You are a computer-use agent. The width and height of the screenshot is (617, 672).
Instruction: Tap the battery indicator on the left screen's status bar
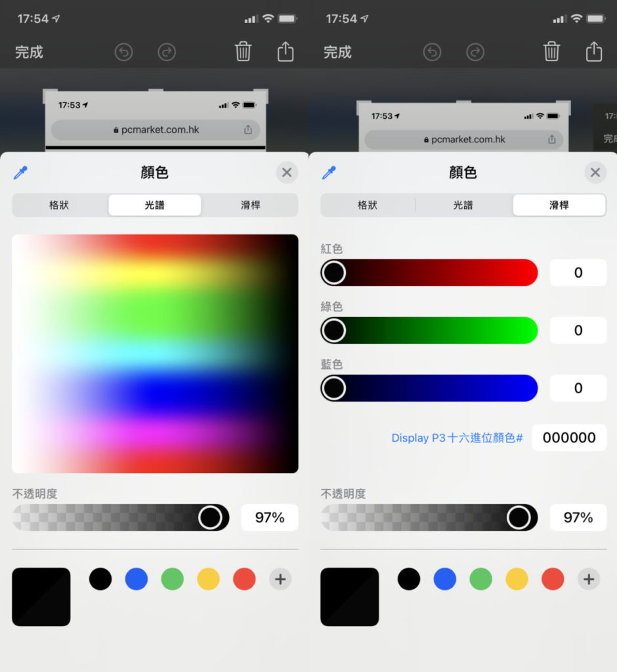(287, 18)
